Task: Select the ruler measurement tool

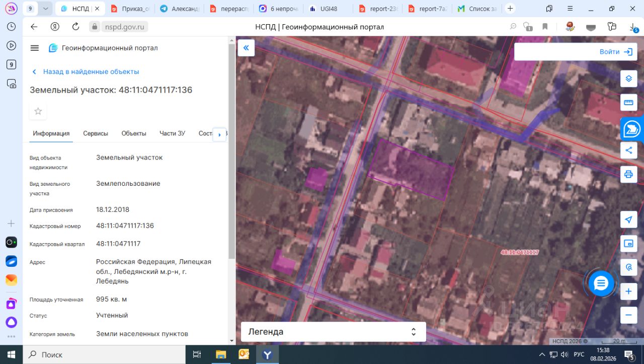Action: coord(628,103)
